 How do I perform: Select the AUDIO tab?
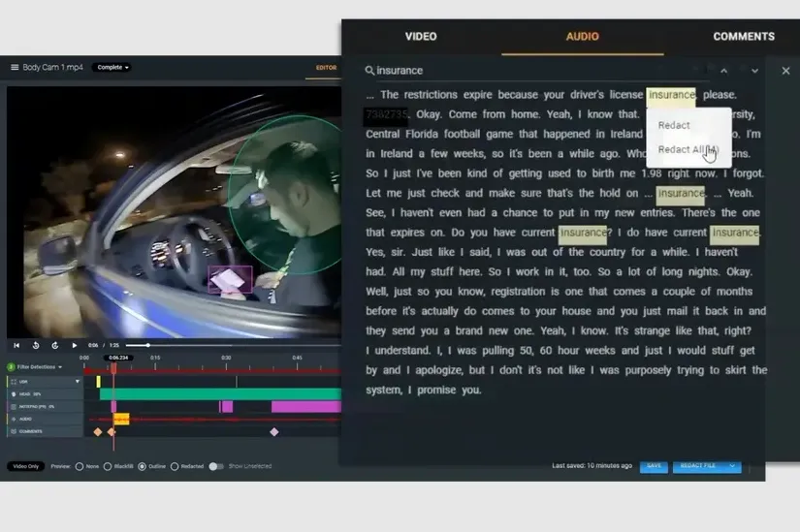coord(582,36)
